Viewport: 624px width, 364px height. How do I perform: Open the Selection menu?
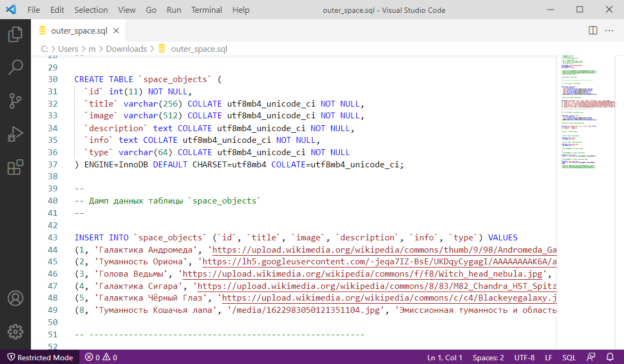coord(91,10)
